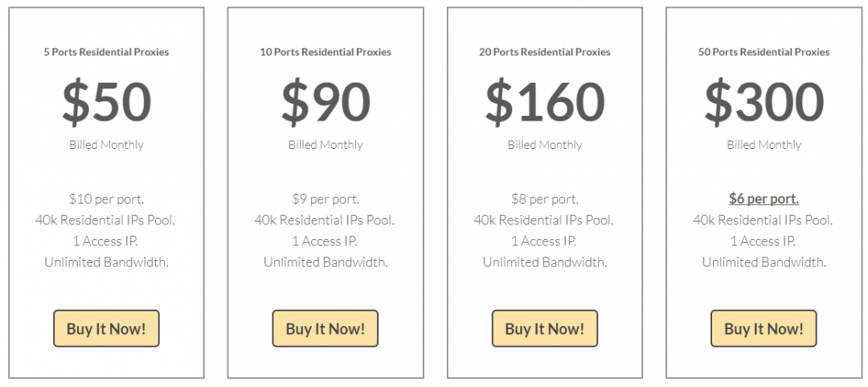
Task: Select the "20 Ports Residential Proxies" heading
Action: tap(544, 52)
